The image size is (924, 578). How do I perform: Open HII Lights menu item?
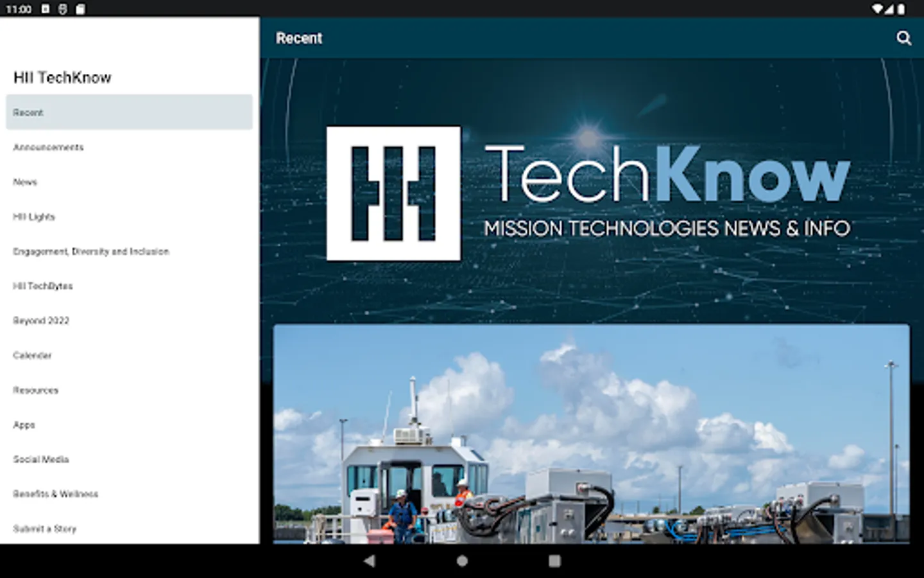129,216
